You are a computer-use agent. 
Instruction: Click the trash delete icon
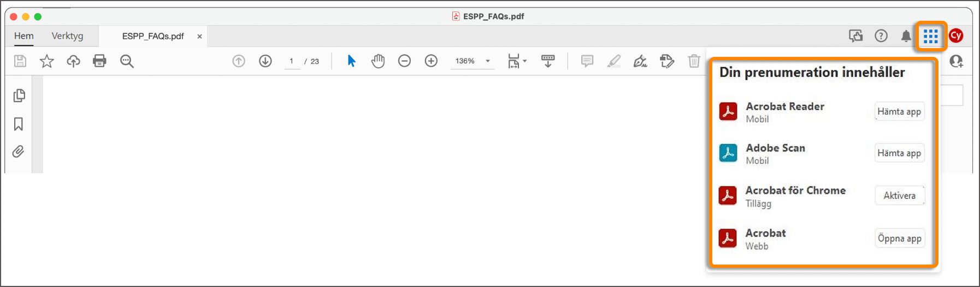pos(694,61)
